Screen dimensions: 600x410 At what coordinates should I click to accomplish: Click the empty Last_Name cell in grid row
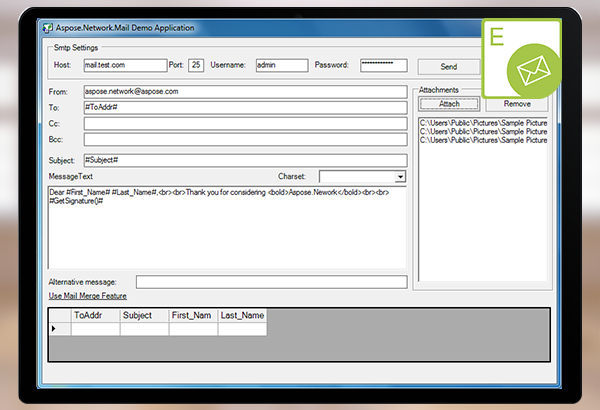pyautogui.click(x=242, y=329)
